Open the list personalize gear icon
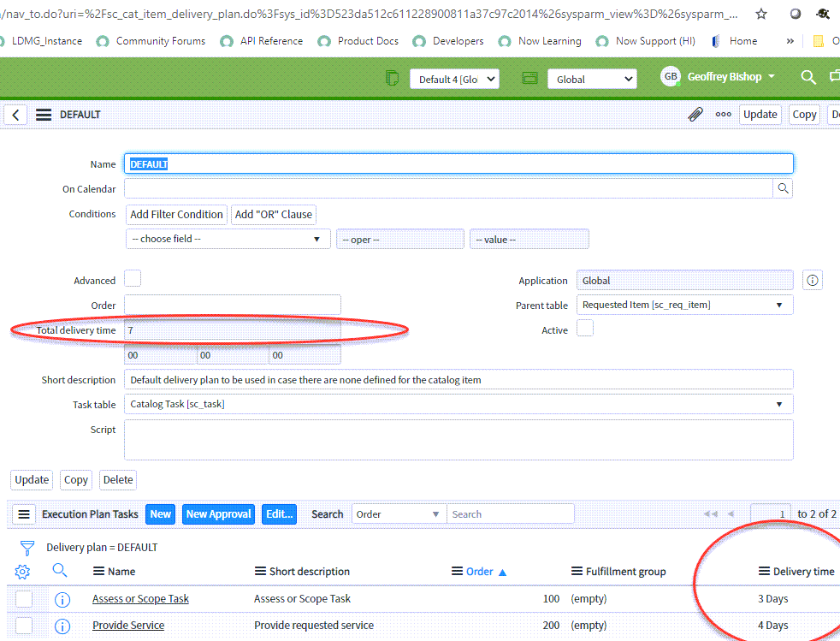 [22, 571]
